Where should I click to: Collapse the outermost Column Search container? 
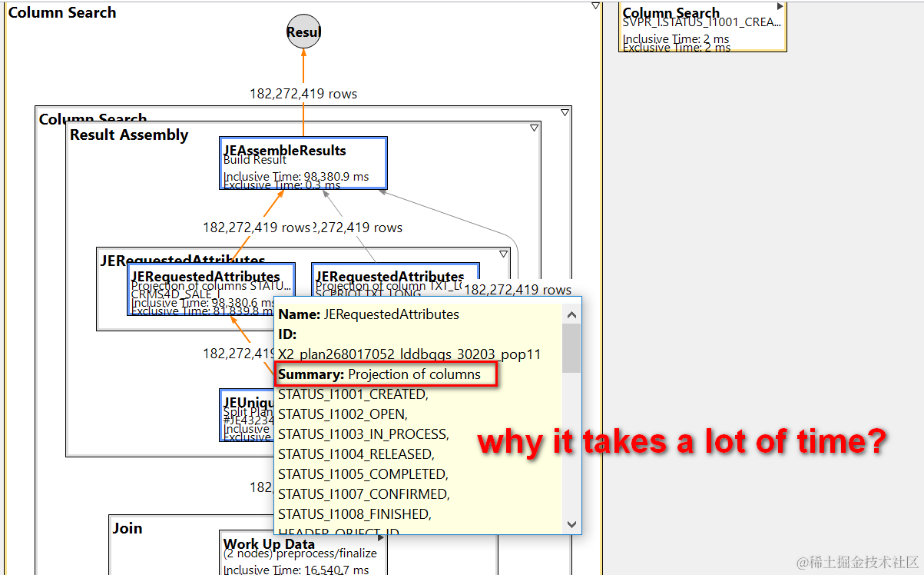[595, 6]
